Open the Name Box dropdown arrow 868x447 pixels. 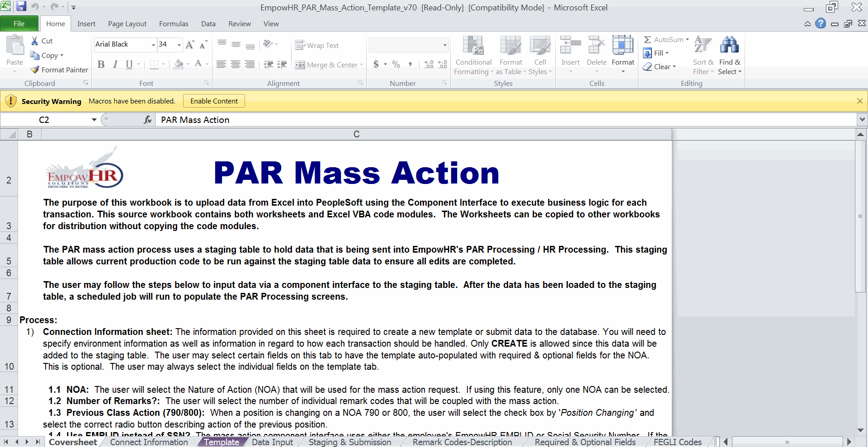[94, 120]
